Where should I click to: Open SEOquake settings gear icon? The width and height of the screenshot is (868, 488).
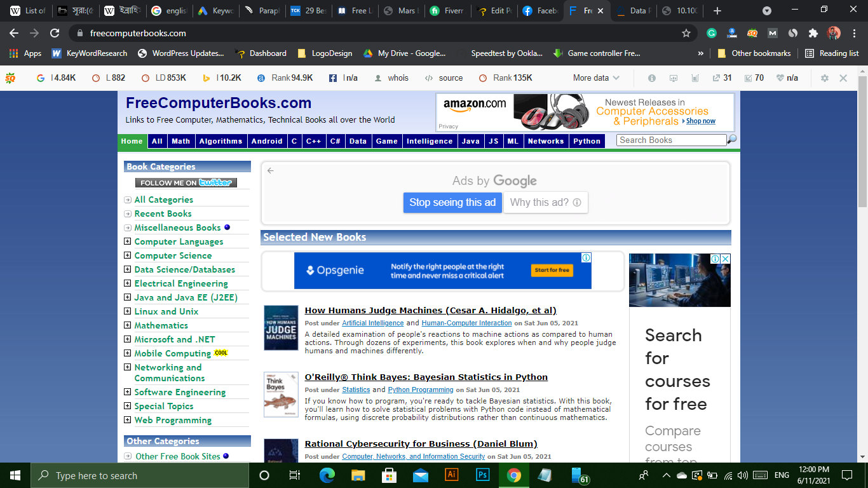pyautogui.click(x=825, y=78)
